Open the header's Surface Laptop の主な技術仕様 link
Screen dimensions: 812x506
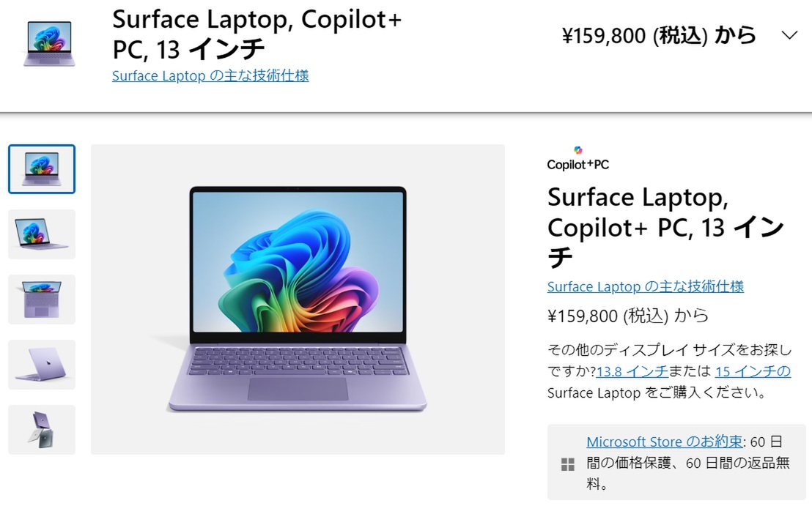point(210,75)
